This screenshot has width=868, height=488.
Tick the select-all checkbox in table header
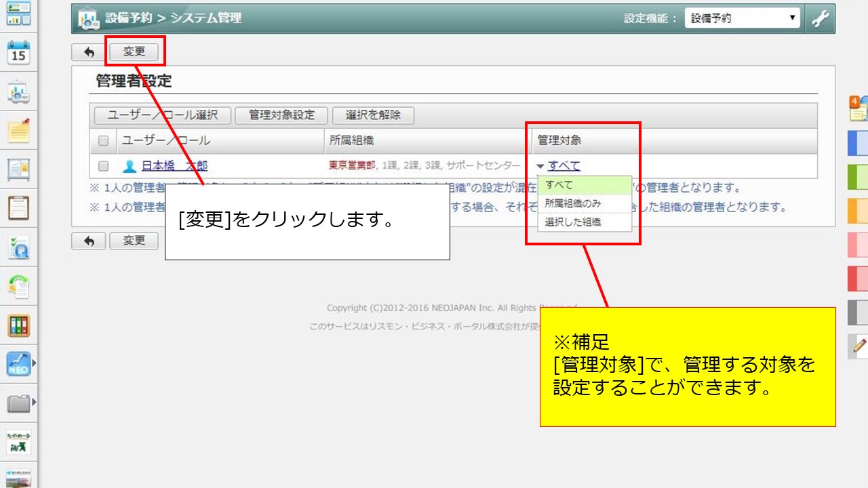pos(104,141)
